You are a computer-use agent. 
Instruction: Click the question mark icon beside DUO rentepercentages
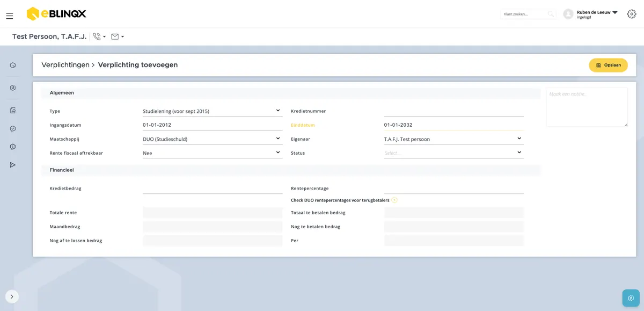394,200
